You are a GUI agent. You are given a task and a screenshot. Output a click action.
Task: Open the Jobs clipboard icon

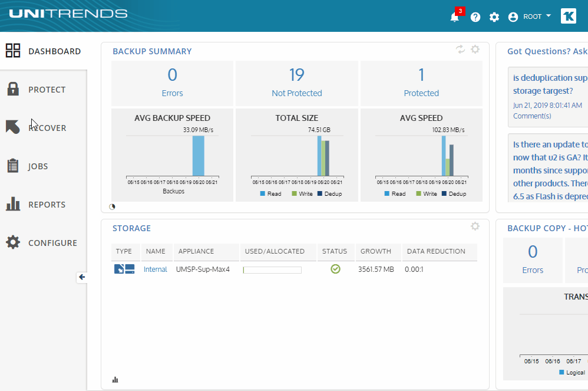[13, 166]
